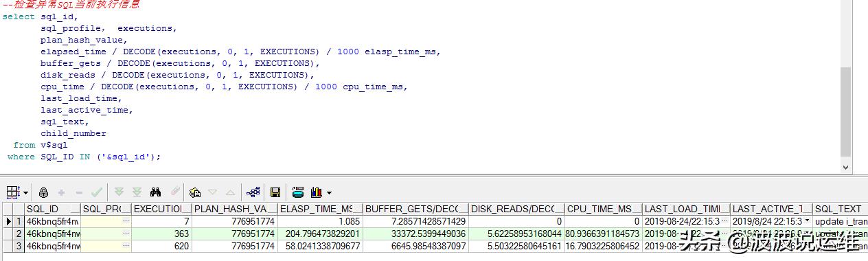Open ellipsis in row 2 SQL_PROFILE cell
Image resolution: width=868 pixels, height=261 pixels.
[x=125, y=234]
